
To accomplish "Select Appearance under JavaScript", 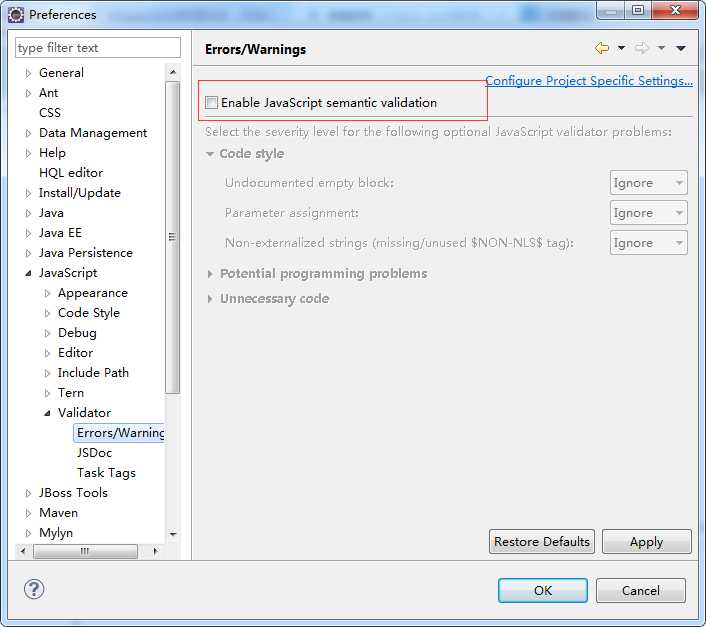I will (x=93, y=293).
